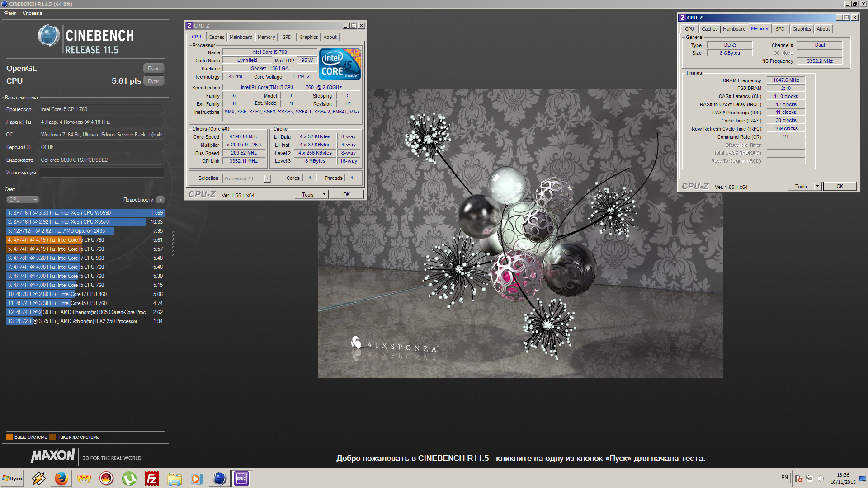The width and height of the screenshot is (868, 488).
Task: Click the CPU-Z title icon of Memory window
Action: (x=683, y=18)
